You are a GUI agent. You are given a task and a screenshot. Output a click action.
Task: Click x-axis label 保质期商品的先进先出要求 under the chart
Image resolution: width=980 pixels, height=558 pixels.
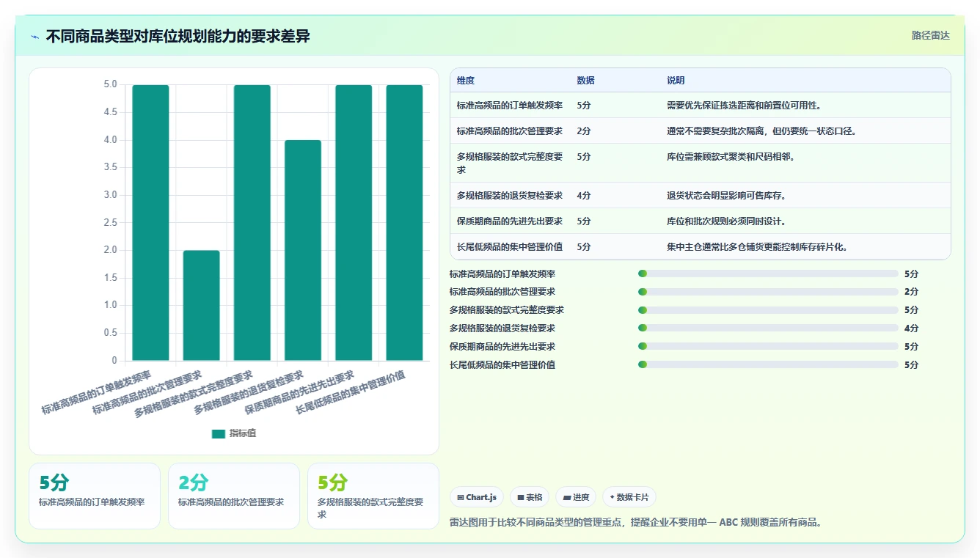(x=299, y=392)
